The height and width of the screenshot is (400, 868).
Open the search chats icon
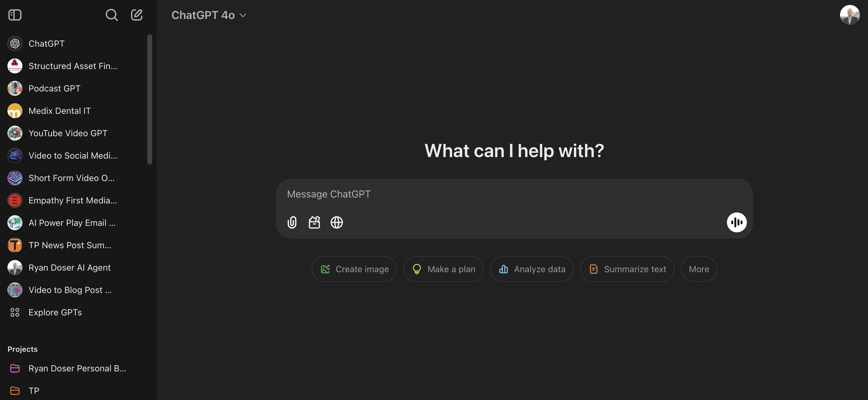point(112,15)
